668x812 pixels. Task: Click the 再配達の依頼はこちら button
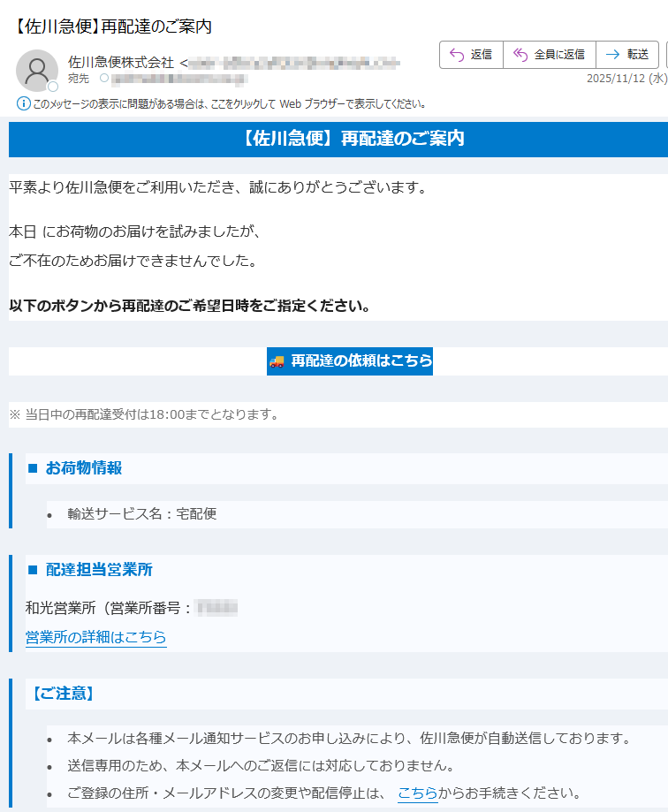(350, 361)
